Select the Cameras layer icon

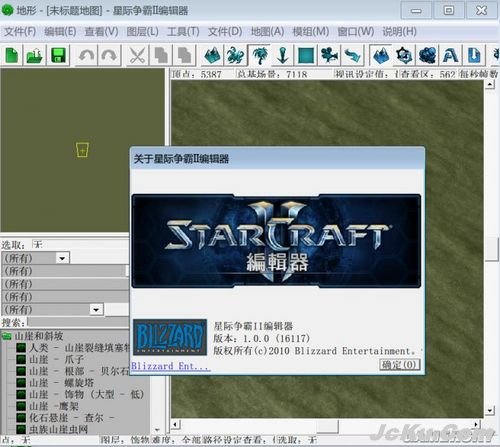(x=329, y=55)
